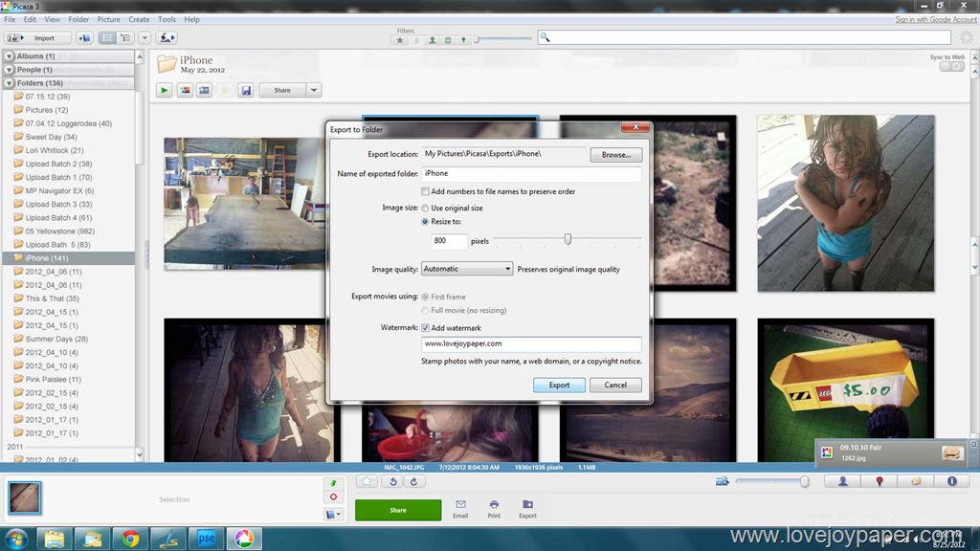
Task: Collapse the People section
Action: pyautogui.click(x=10, y=70)
